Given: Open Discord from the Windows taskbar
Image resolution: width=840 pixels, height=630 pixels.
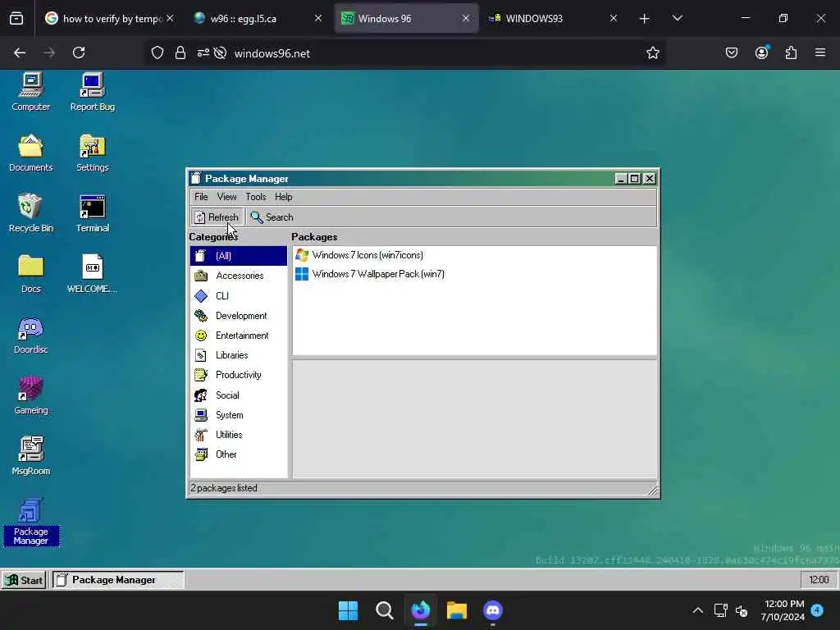Looking at the screenshot, I should tap(493, 610).
